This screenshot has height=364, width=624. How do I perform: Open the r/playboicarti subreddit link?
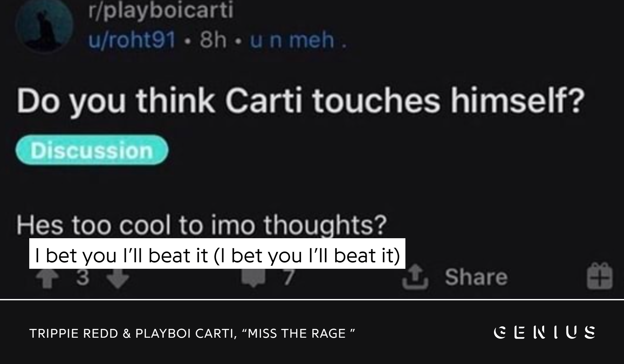161,10
